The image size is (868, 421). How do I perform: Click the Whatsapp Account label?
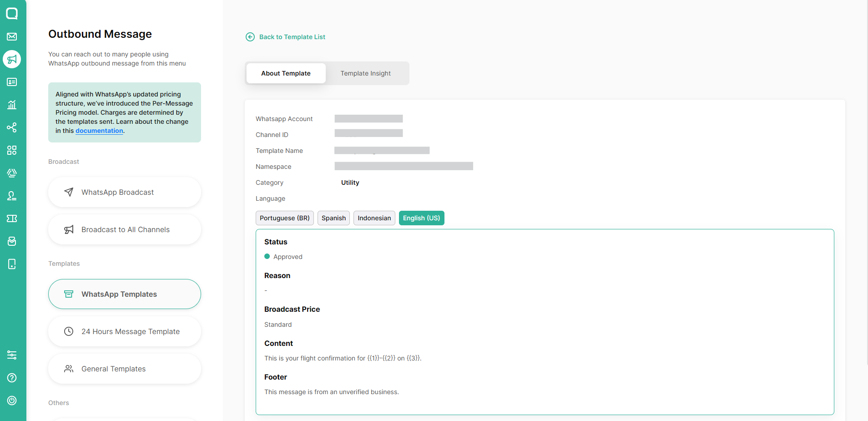point(284,119)
